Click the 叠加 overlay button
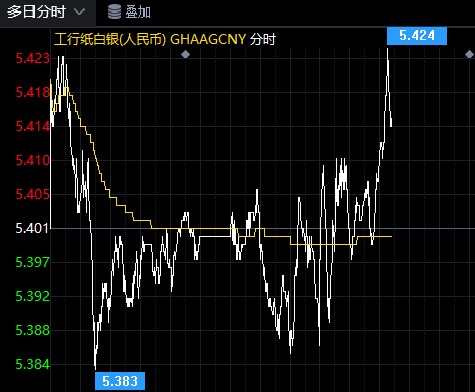This screenshot has height=392, width=475. click(x=129, y=13)
